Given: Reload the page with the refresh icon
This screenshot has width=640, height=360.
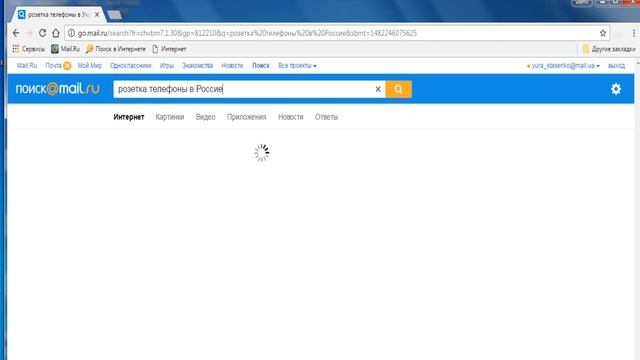Looking at the screenshot, I should [x=42, y=33].
